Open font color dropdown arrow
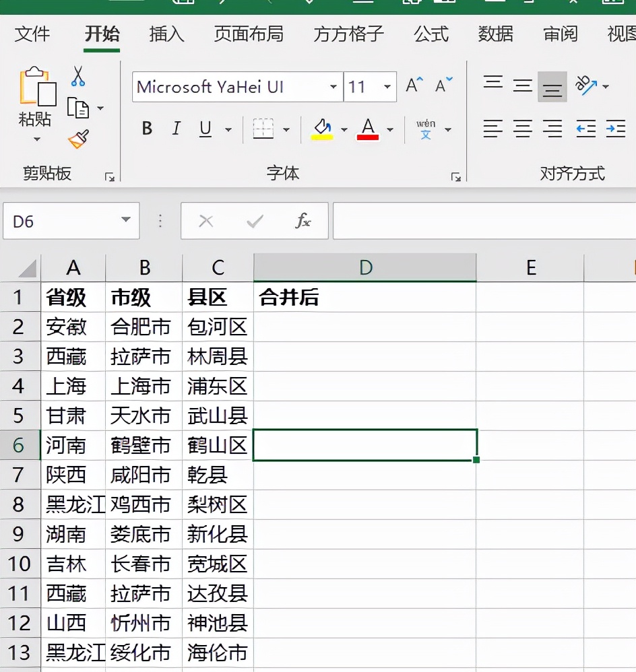The height and width of the screenshot is (672, 636). coord(390,129)
